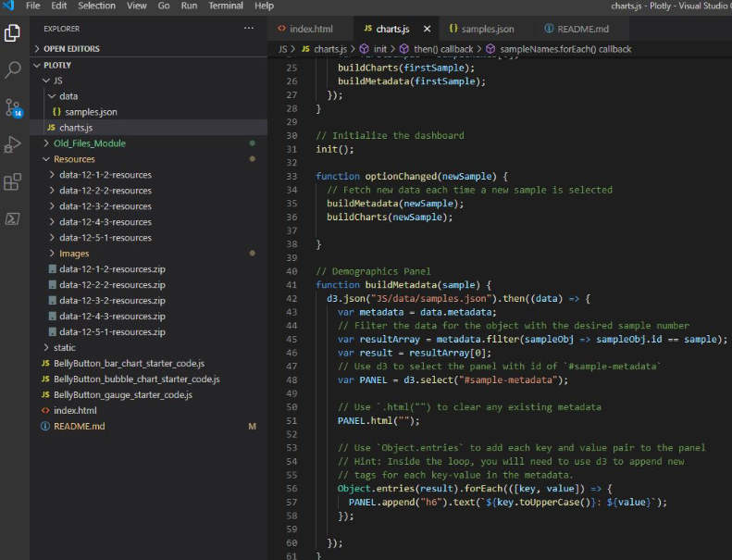Image resolution: width=732 pixels, height=560 pixels.
Task: Open the File menu
Action: point(32,6)
